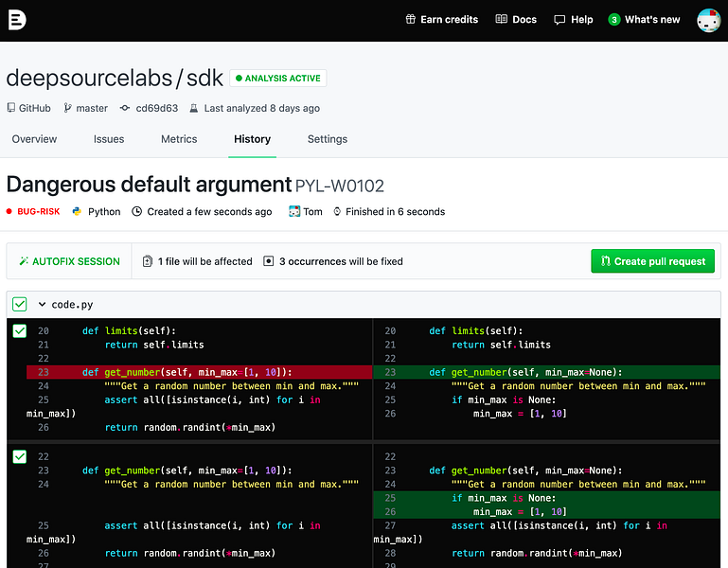Image resolution: width=728 pixels, height=568 pixels.
Task: Click the gift icon beside Earn credits
Action: pos(411,19)
